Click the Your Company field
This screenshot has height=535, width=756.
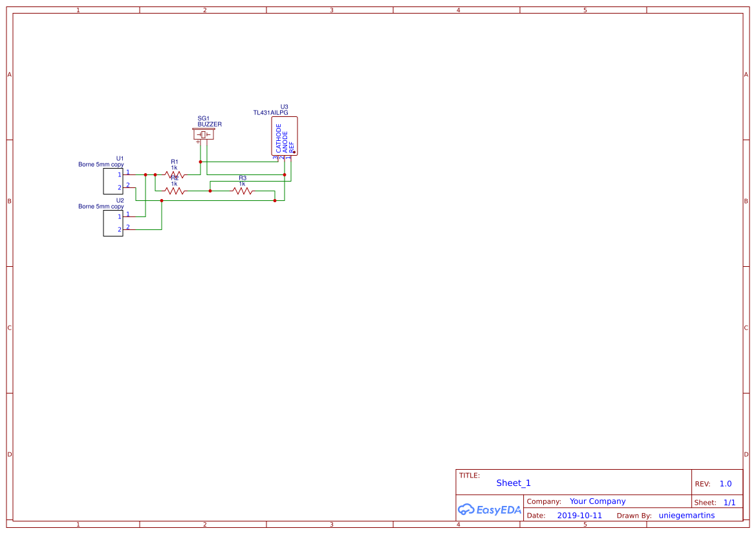597,501
